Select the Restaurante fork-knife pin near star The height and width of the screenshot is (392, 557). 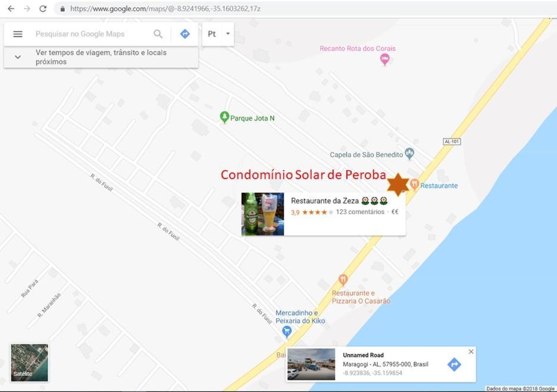[x=414, y=184]
